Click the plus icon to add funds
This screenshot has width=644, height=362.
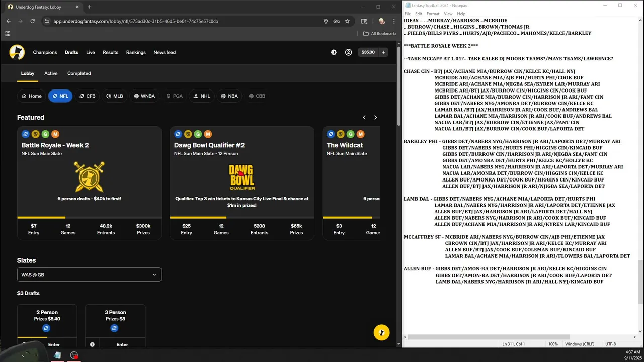[383, 52]
